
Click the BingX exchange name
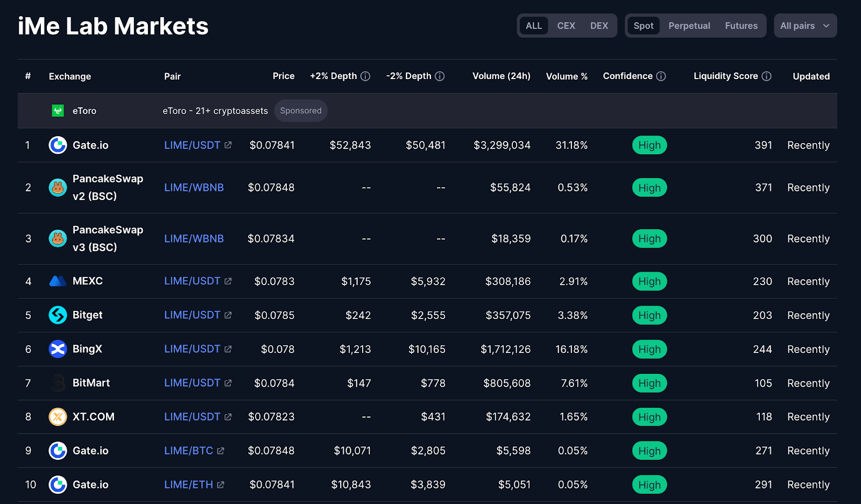(x=87, y=349)
